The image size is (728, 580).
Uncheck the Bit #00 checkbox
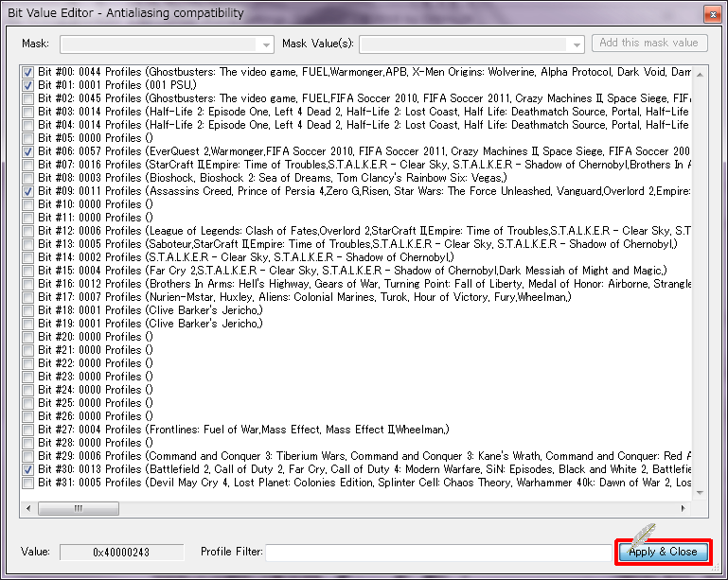pyautogui.click(x=27, y=73)
